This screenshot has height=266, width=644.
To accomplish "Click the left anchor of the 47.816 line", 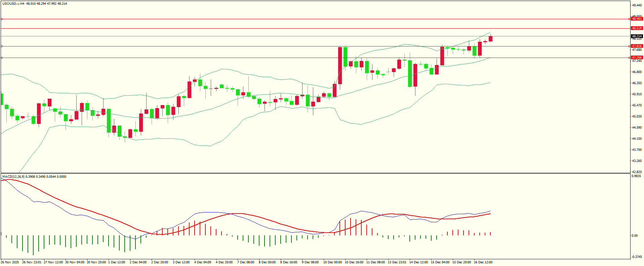I will (2, 46).
